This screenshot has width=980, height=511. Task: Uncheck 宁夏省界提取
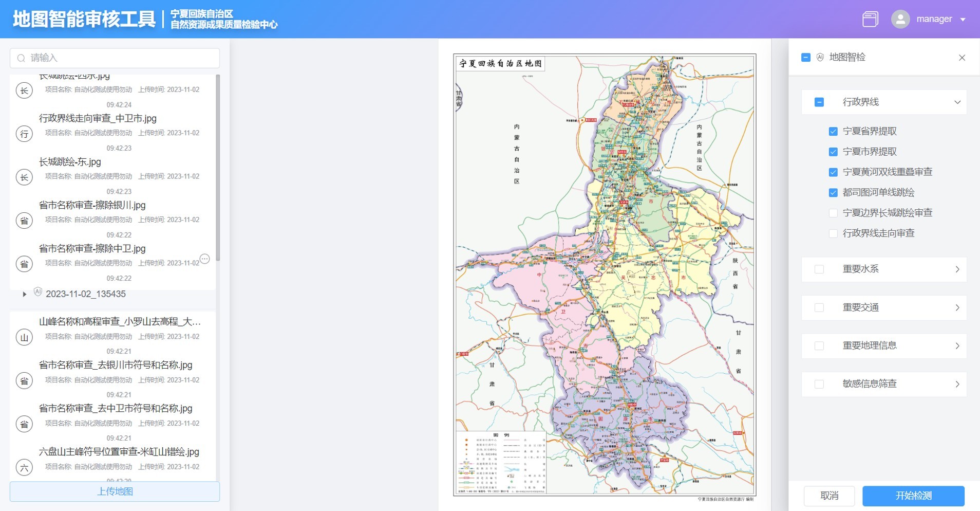(833, 132)
